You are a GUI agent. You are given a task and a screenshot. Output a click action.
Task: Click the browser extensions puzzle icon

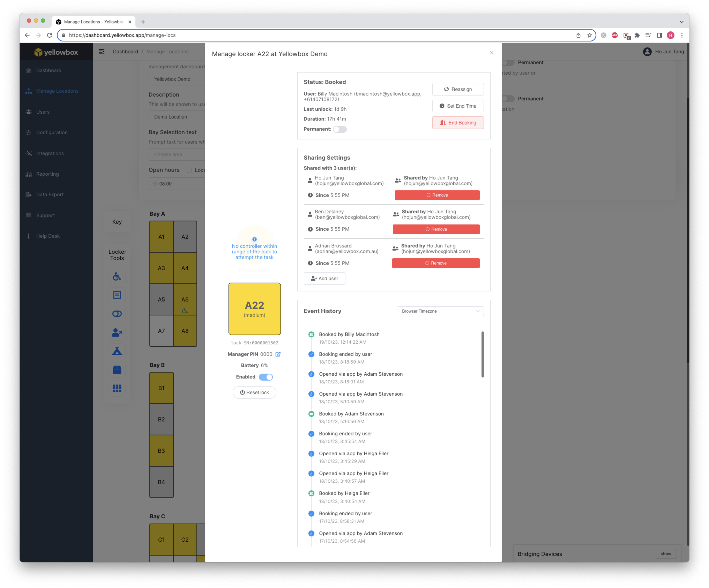pos(637,35)
